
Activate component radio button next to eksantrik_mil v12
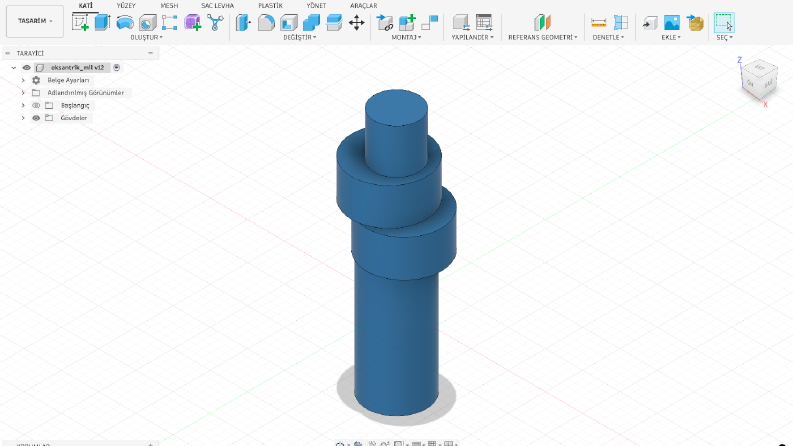click(x=116, y=67)
